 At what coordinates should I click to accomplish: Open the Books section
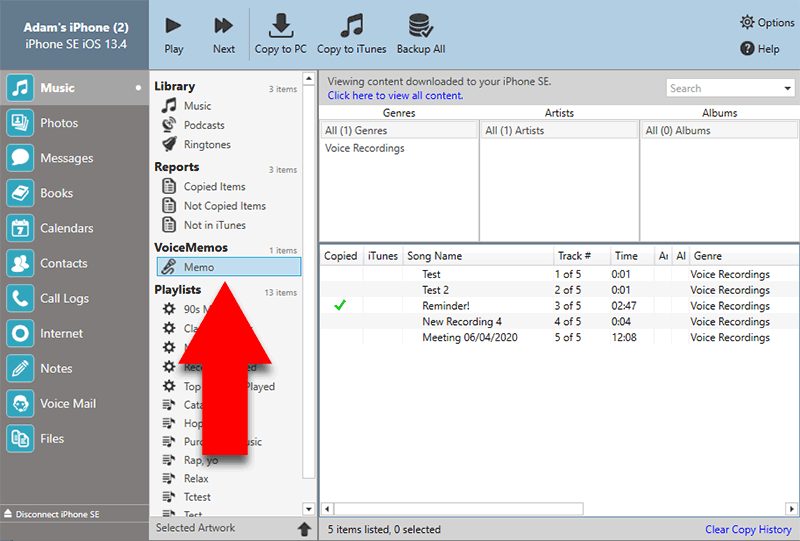74,193
